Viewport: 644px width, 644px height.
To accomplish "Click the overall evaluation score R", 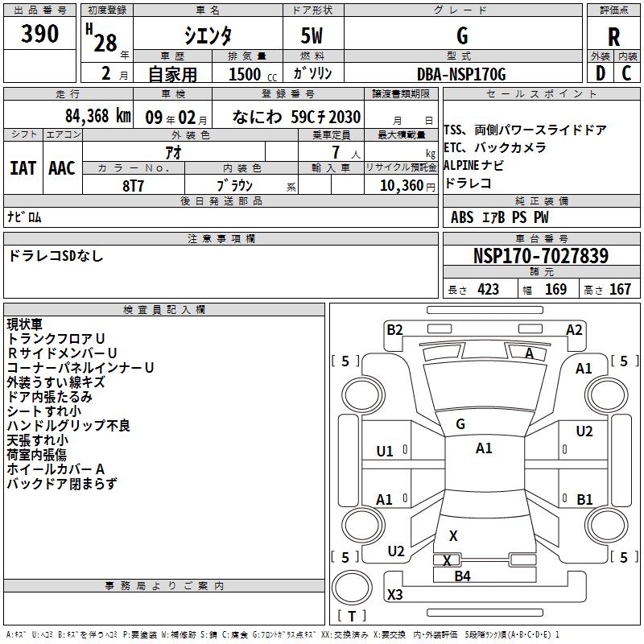I will [x=613, y=37].
